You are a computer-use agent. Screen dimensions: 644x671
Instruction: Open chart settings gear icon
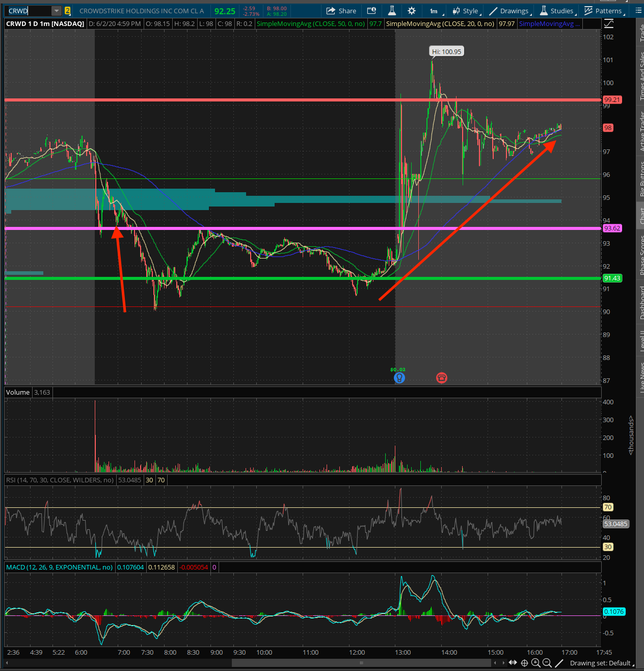click(412, 11)
